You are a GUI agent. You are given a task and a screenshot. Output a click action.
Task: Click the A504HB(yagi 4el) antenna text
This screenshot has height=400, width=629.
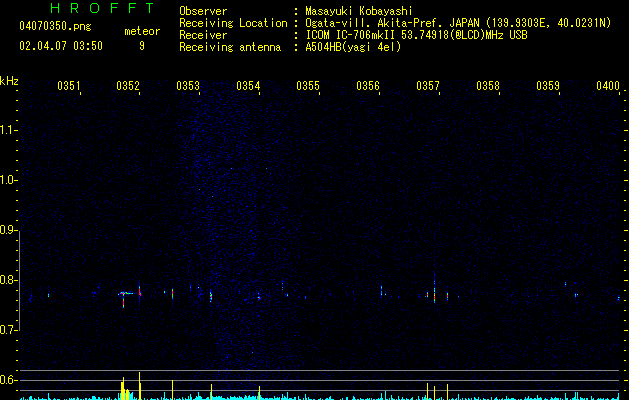coord(353,47)
